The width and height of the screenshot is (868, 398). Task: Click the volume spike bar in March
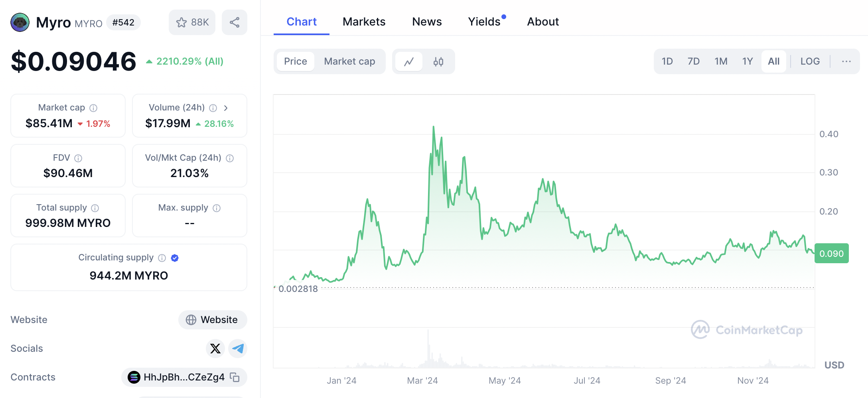click(428, 349)
